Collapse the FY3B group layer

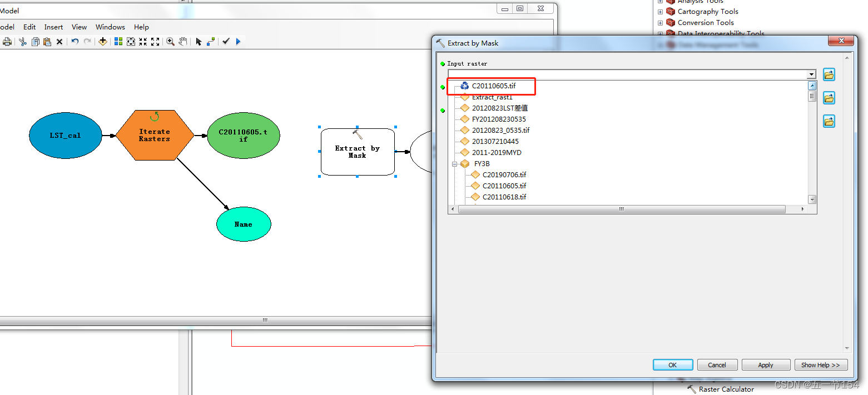click(x=455, y=164)
